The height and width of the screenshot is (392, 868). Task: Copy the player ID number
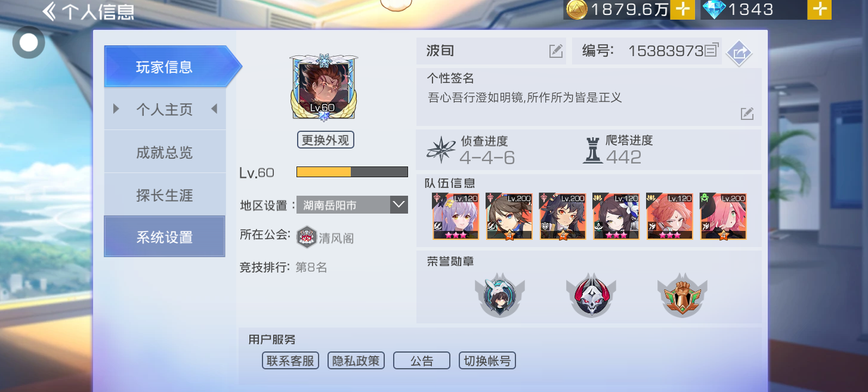click(711, 51)
